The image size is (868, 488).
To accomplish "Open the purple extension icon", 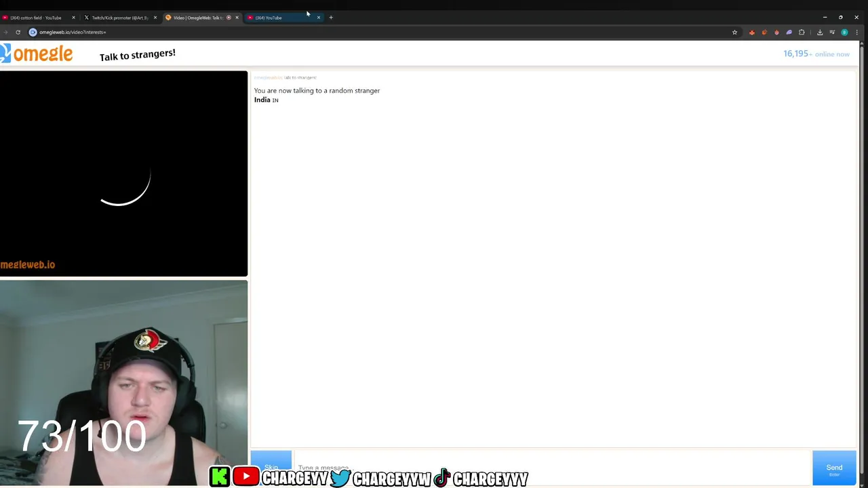I will pyautogui.click(x=789, y=32).
